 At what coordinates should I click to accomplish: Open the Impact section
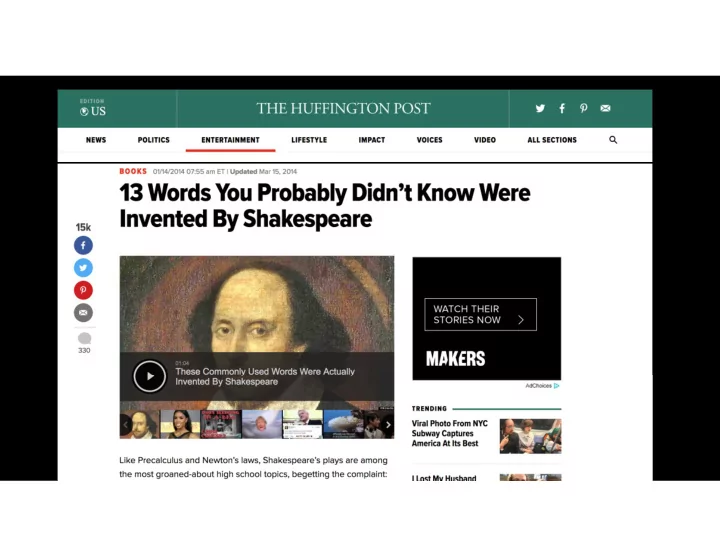tap(372, 140)
